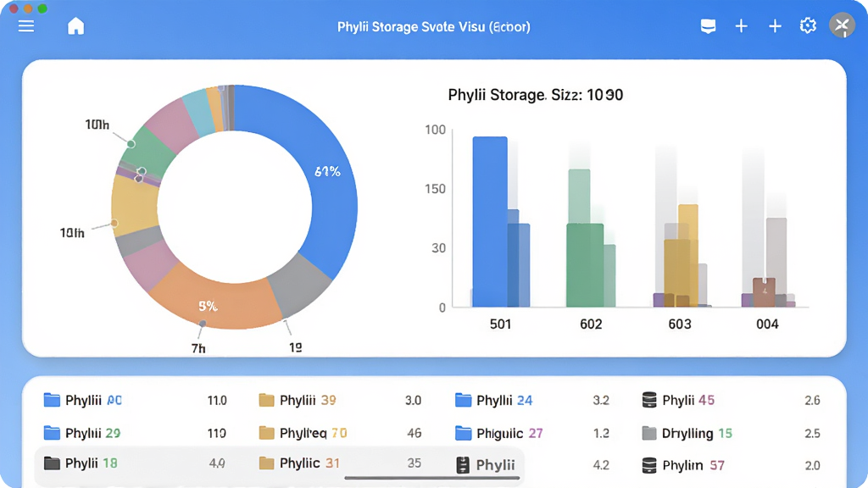Click the horizontal scrollbar at list bottom

431,478
